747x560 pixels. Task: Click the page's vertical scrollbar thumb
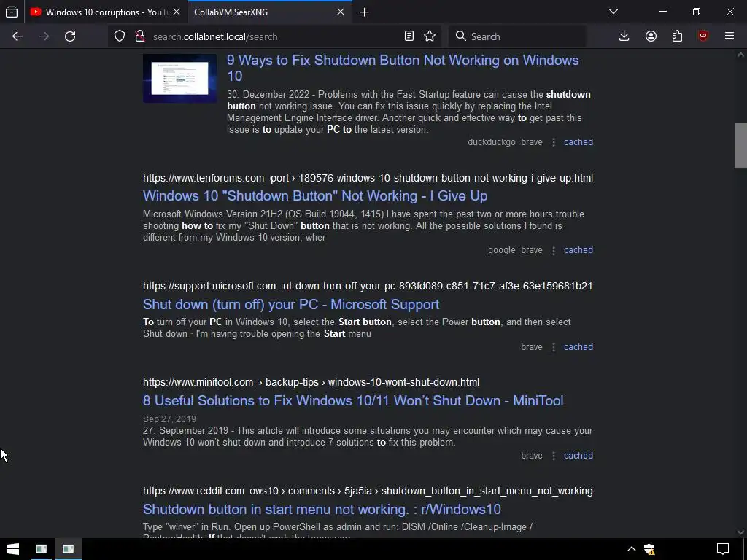point(740,145)
